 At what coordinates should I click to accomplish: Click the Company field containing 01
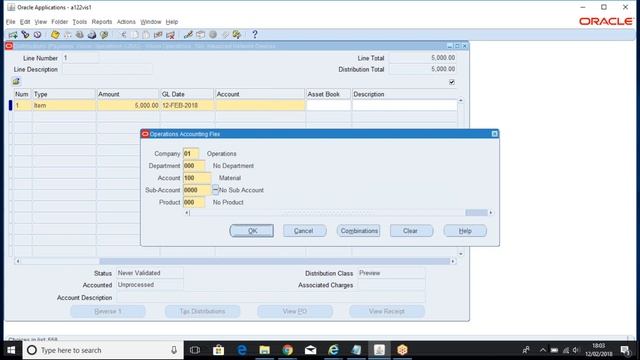(x=191, y=153)
